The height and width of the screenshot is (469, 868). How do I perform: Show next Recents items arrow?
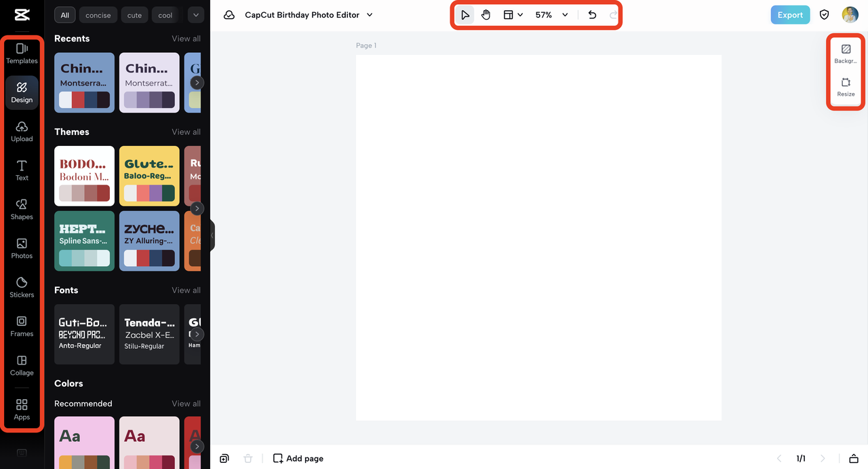(197, 83)
